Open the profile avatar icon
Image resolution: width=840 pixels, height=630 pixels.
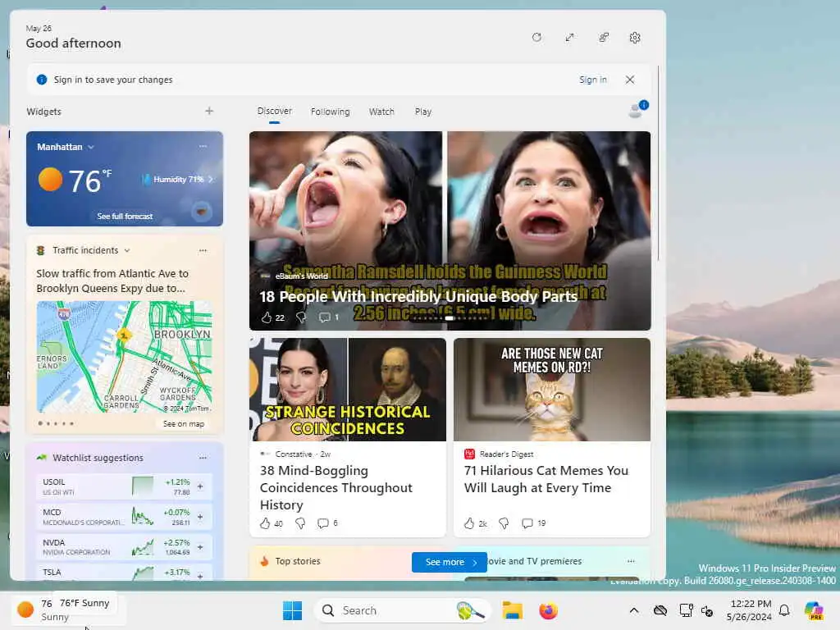[637, 110]
